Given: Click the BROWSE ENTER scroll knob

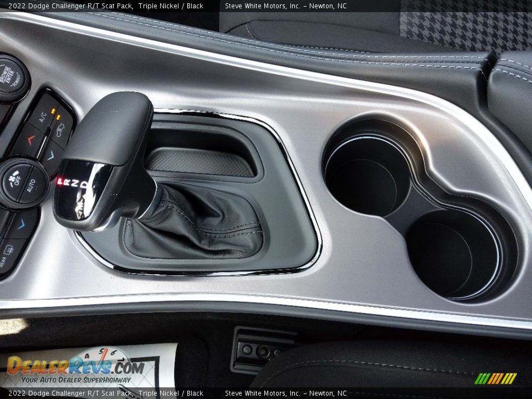Looking at the screenshot, I should [x=12, y=78].
